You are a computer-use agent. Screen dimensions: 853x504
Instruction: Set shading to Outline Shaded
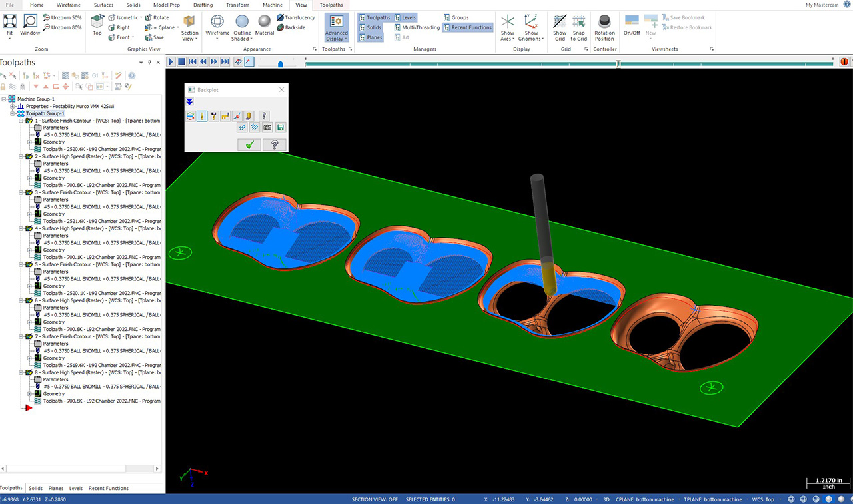241,29
